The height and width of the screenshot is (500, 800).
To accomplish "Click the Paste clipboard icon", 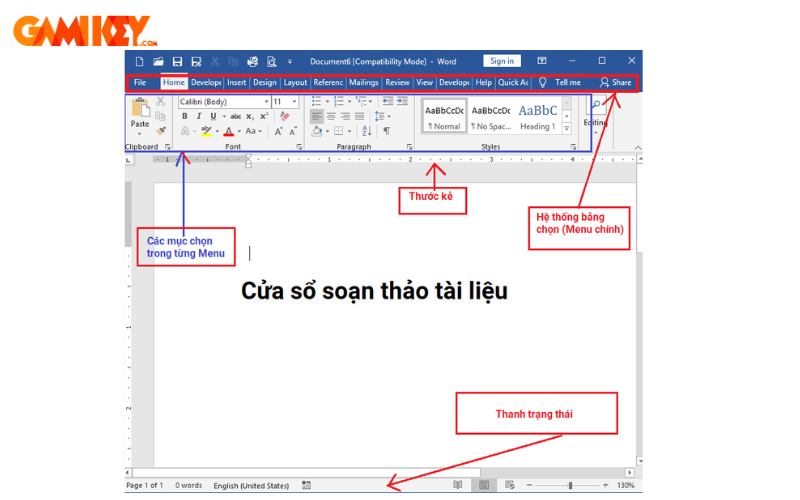I will click(140, 108).
